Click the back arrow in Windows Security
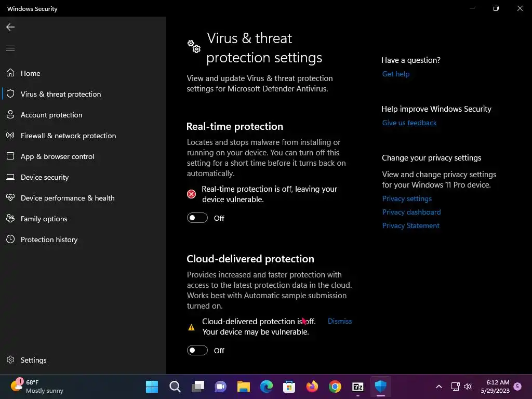Viewport: 532px width, 399px height. [10, 27]
